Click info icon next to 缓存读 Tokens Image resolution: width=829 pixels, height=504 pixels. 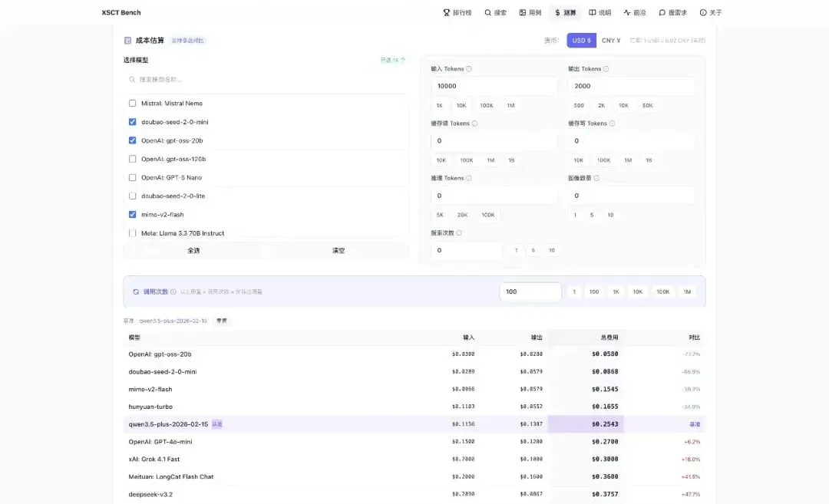pyautogui.click(x=475, y=124)
